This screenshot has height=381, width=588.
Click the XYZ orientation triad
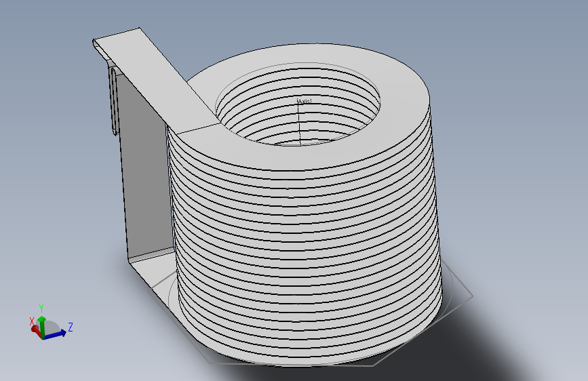pyautogui.click(x=51, y=323)
